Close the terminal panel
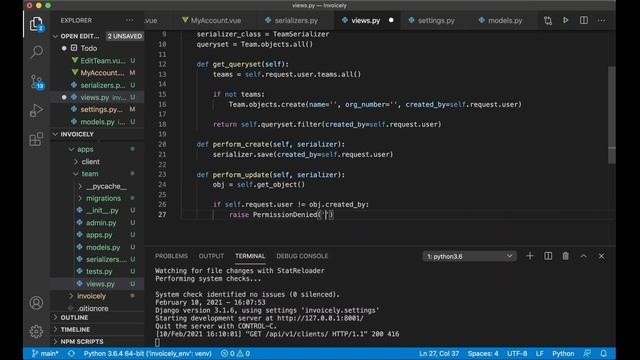640x360 pixels. [601, 256]
